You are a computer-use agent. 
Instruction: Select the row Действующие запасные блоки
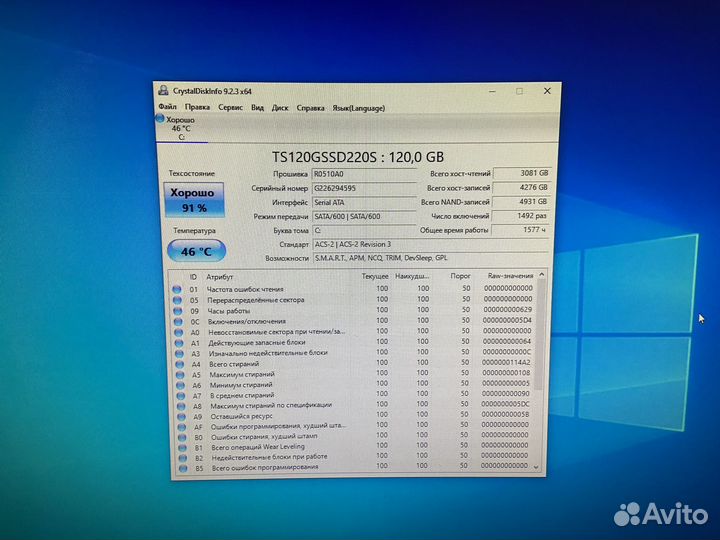[352, 342]
